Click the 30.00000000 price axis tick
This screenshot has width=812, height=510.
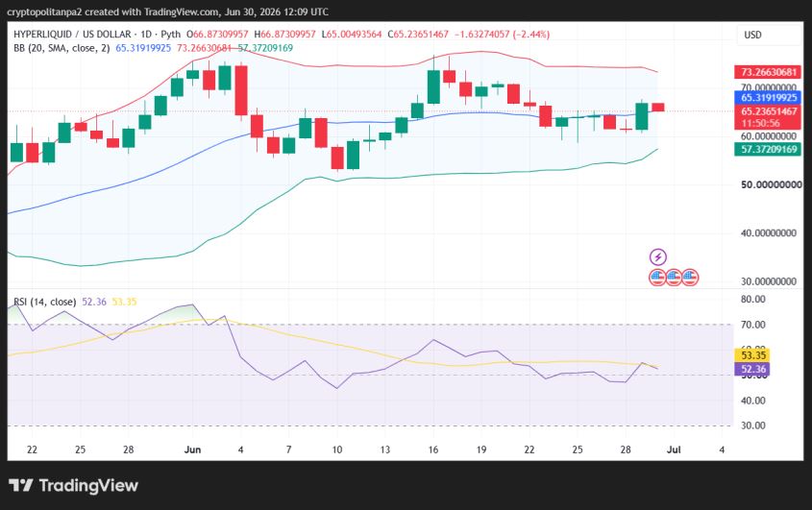(769, 281)
